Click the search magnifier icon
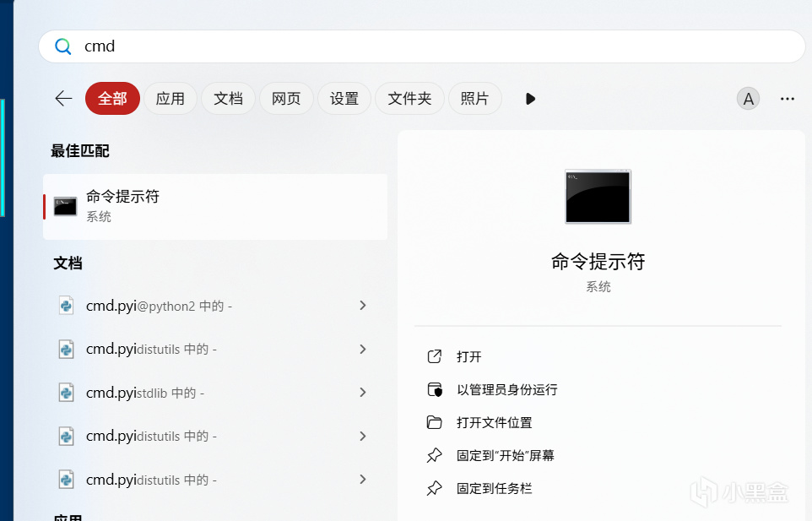 tap(63, 46)
